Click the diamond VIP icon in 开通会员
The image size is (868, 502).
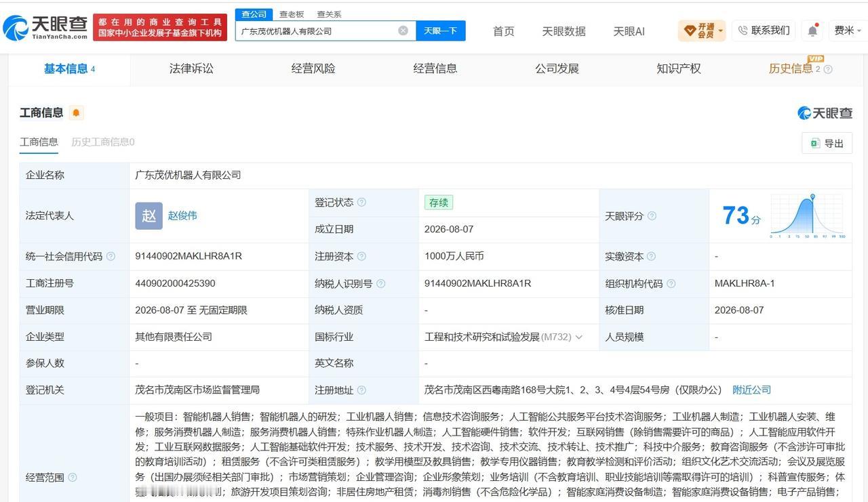[690, 30]
